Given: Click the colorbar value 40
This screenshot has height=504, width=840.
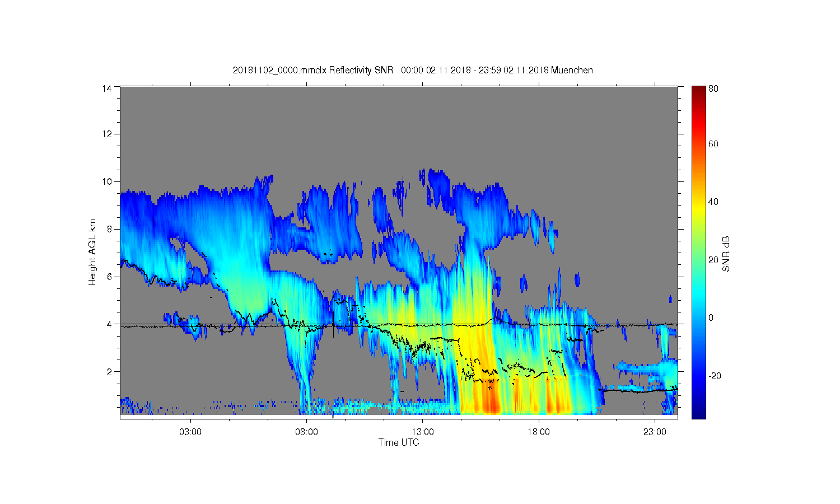Looking at the screenshot, I should [713, 202].
